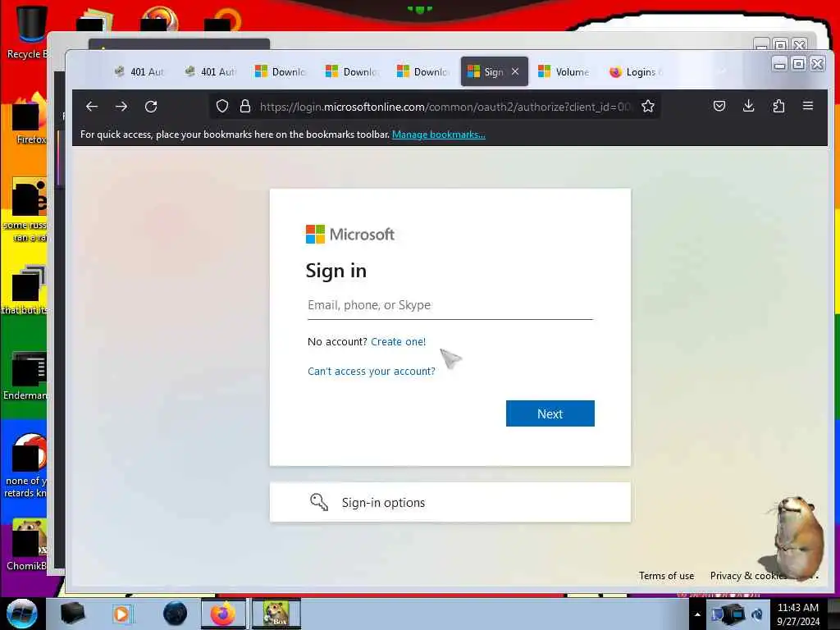Open the Firefox downloads panel
The image size is (840, 630).
click(748, 106)
